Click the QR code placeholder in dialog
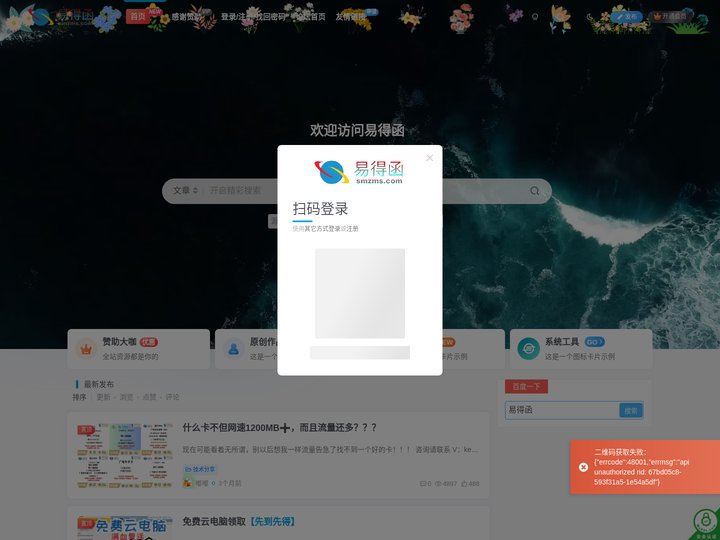The height and width of the screenshot is (540, 720). pos(360,293)
